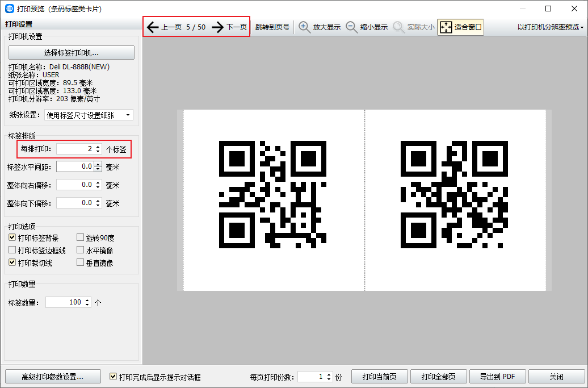Enable 水平镜像 checkbox
Image resolution: width=588 pixels, height=388 pixels.
80,250
